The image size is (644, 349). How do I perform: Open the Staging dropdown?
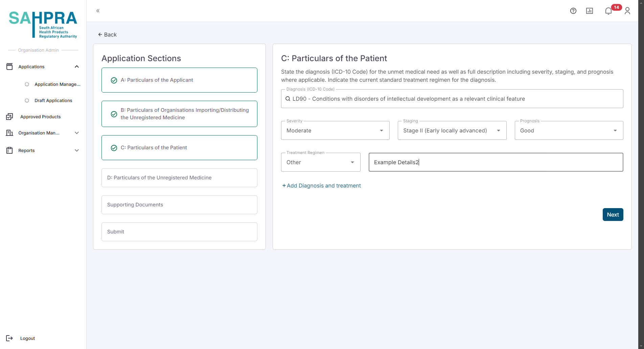pos(452,130)
